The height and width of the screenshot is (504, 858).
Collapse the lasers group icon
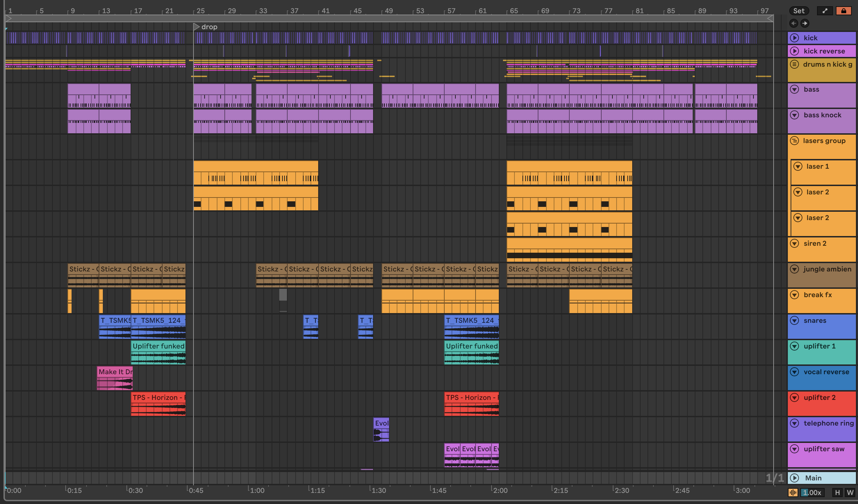[794, 141]
